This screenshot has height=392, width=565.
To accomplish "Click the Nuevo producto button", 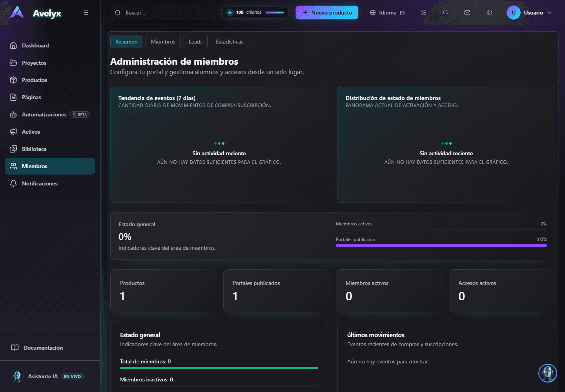I will [x=327, y=13].
